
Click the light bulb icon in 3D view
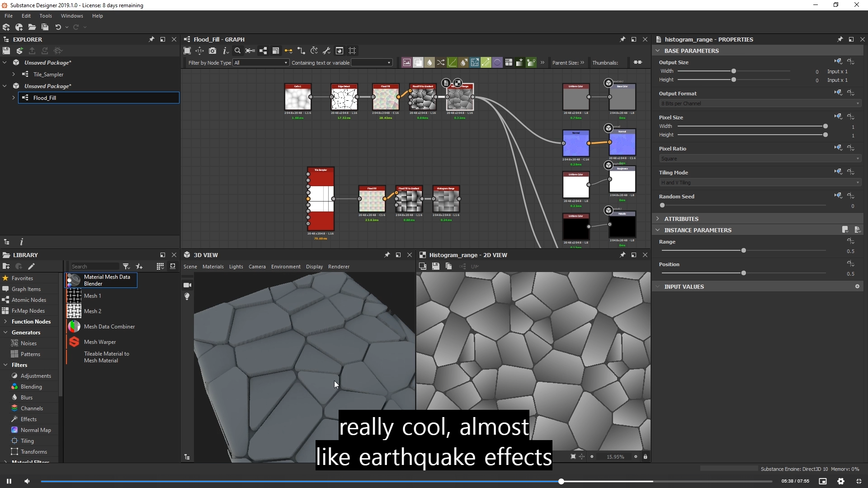pyautogui.click(x=187, y=296)
